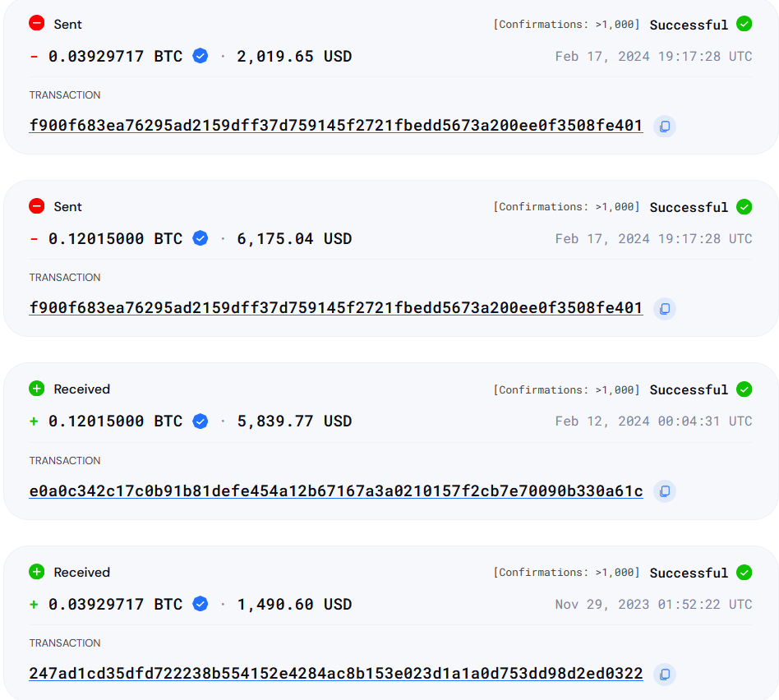Click verified badge beside 5,839.77 USD amount
Viewport: 779px width, 700px height.
pyautogui.click(x=200, y=421)
